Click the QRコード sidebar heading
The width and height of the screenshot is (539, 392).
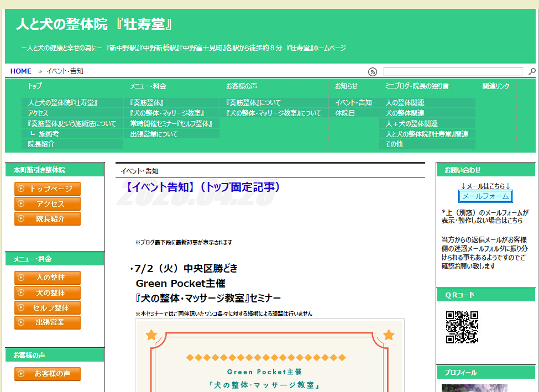(x=459, y=295)
